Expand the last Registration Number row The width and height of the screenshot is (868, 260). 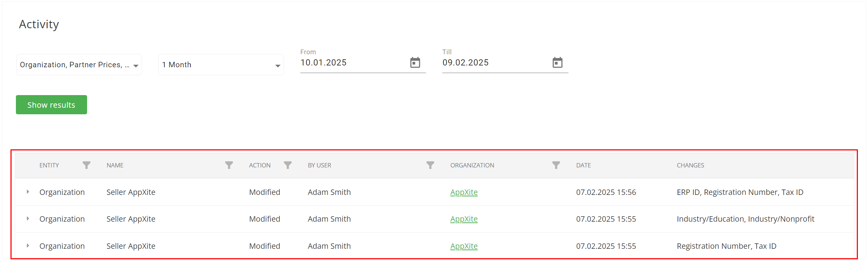[x=28, y=246]
